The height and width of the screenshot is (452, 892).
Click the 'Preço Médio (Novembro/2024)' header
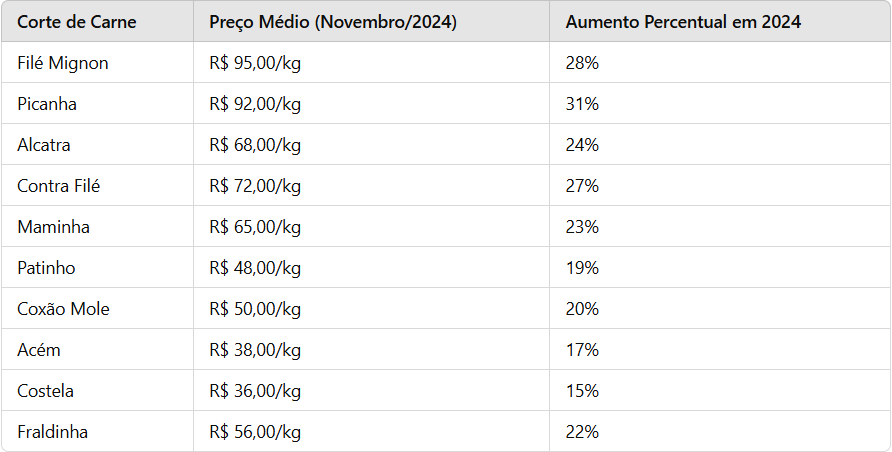tap(333, 22)
